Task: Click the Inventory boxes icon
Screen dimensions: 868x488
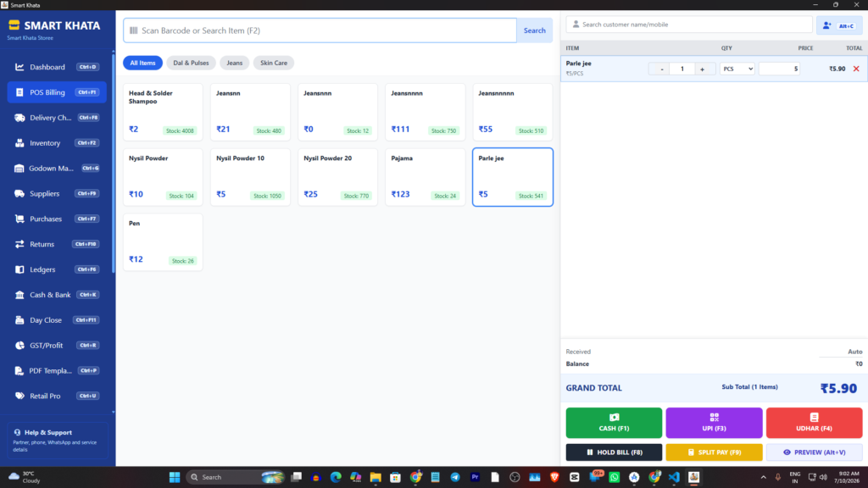Action: point(19,142)
